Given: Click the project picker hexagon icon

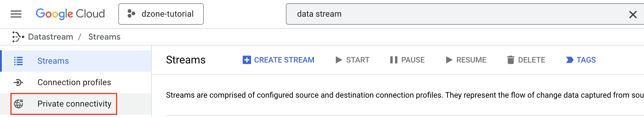Looking at the screenshot, I should coord(131,14).
